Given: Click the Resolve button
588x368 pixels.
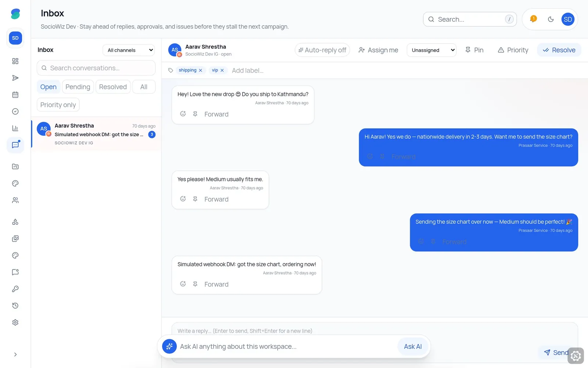Looking at the screenshot, I should 559,50.
